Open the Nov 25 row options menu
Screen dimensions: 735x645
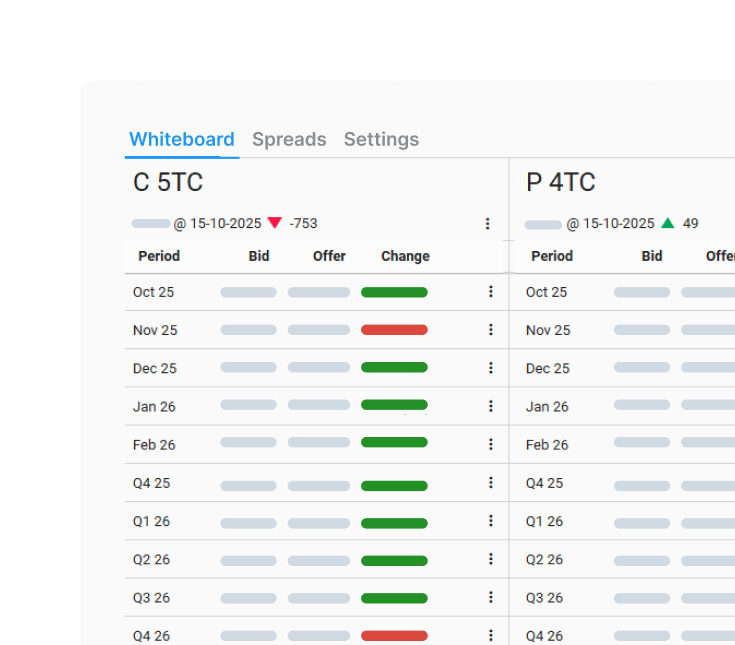tap(491, 330)
